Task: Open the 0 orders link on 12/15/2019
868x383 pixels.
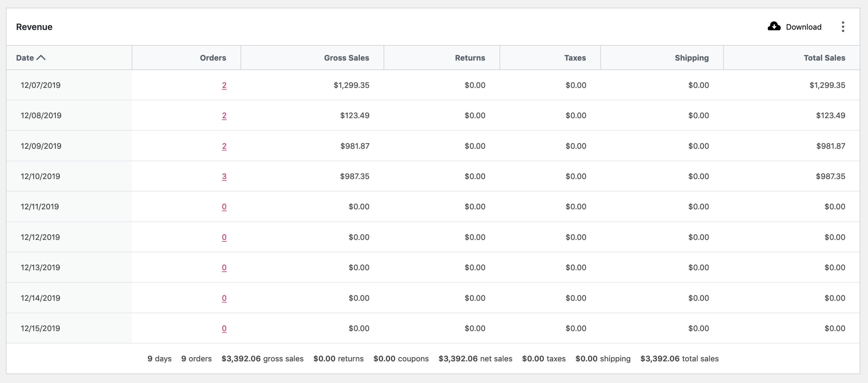Action: click(x=224, y=328)
